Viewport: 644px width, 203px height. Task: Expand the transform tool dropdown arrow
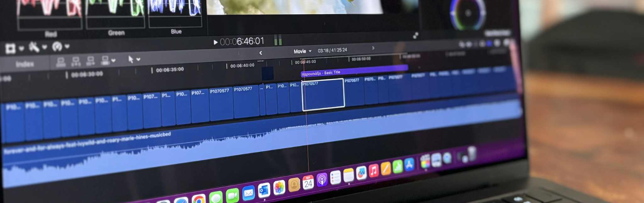pyautogui.click(x=21, y=48)
